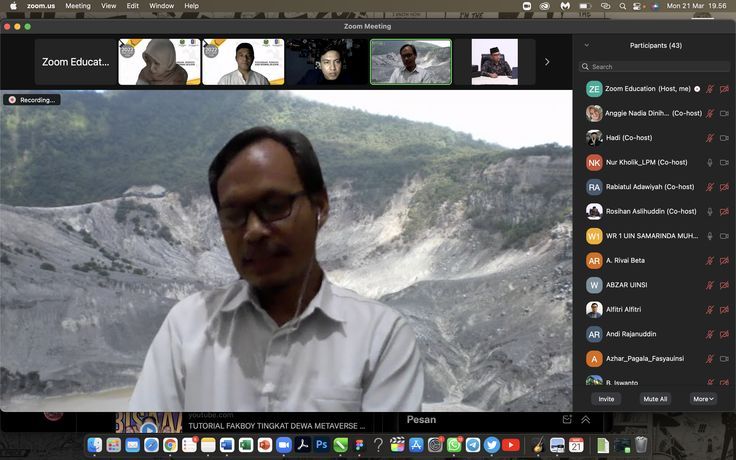Select Alfitri Alfitri participant row
This screenshot has width=736, height=460.
pyautogui.click(x=655, y=309)
